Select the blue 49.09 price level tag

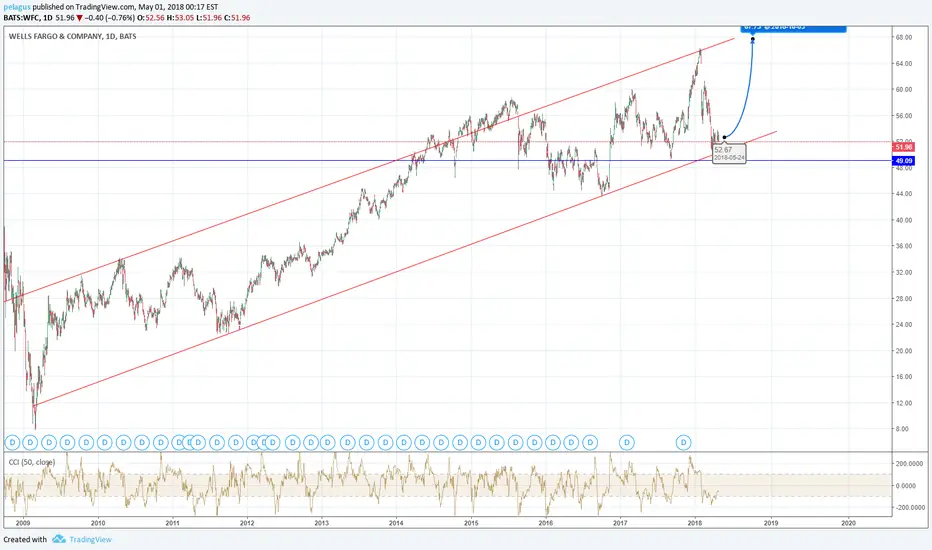[903, 161]
